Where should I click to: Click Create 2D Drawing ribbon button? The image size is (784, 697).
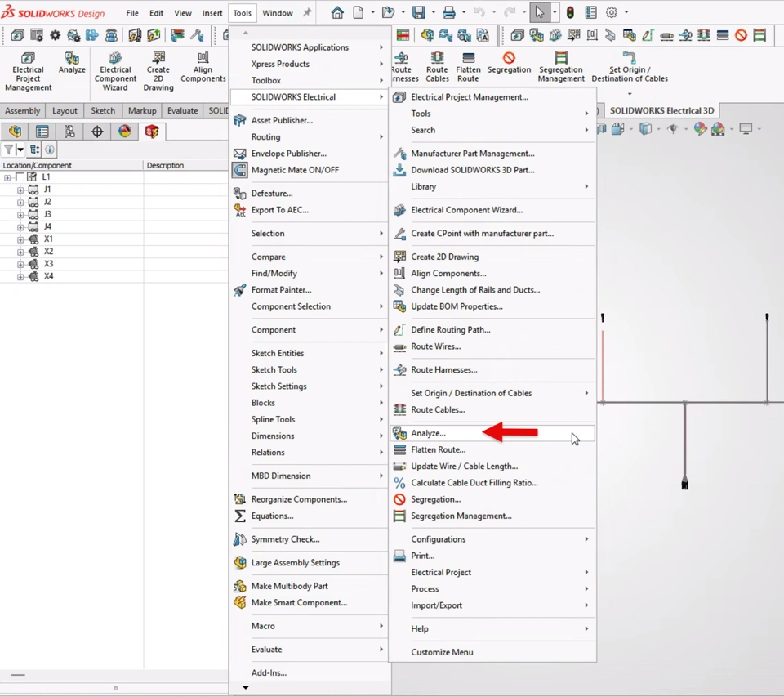pyautogui.click(x=158, y=72)
